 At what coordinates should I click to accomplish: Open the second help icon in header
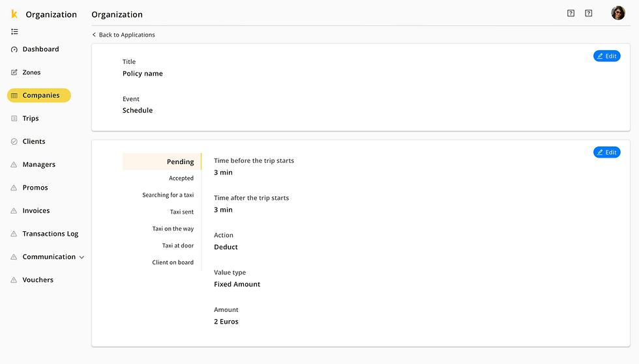coord(589,13)
